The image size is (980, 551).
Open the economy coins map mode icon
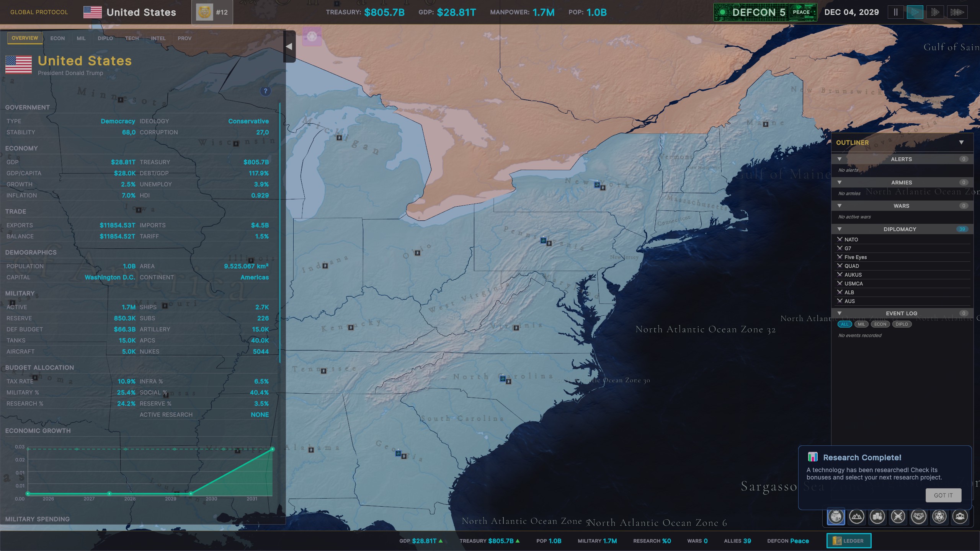click(x=878, y=517)
